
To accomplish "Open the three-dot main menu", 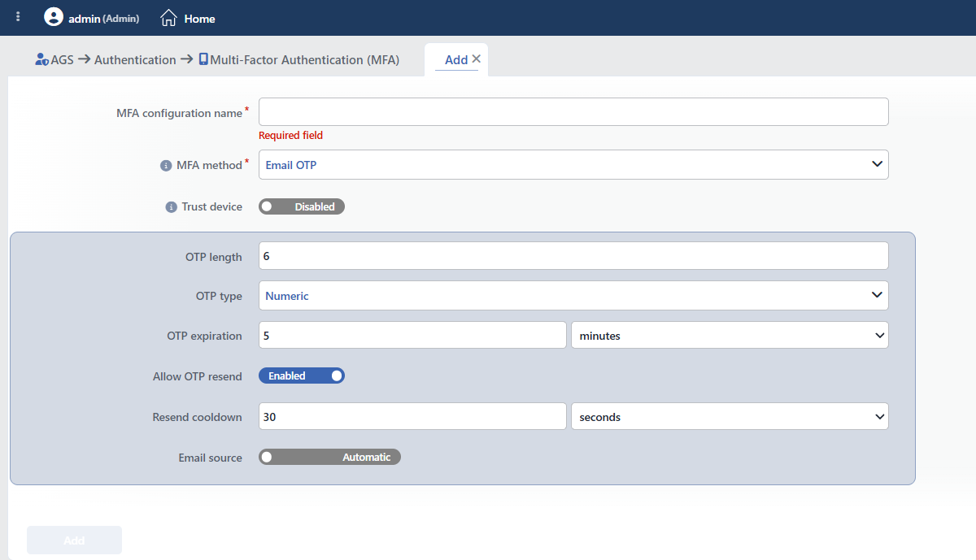I will tap(18, 17).
